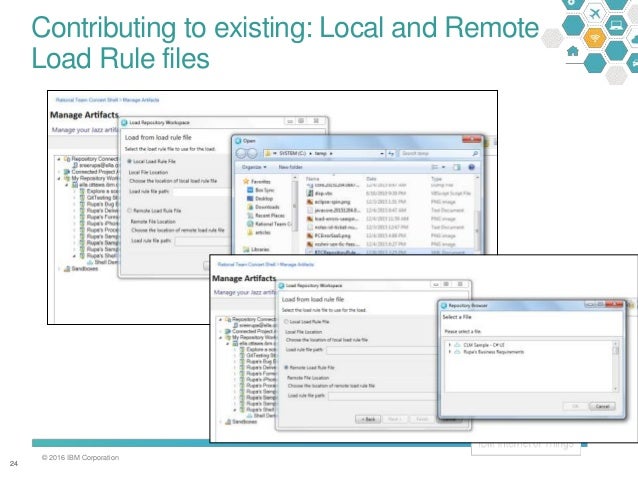Open the view options dropdown arrow in Open dialog
The width and height of the screenshot is (638, 479).
(444, 167)
